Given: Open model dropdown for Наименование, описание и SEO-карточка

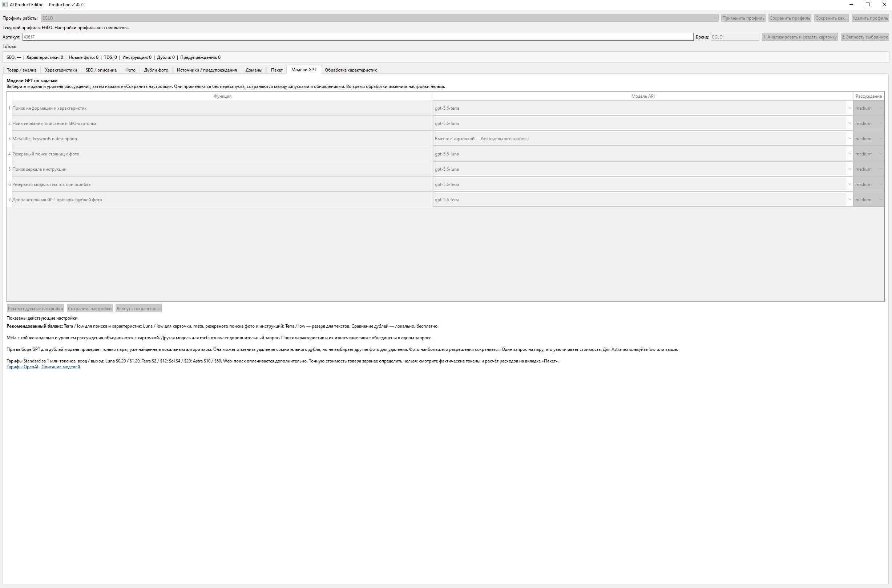Looking at the screenshot, I should pyautogui.click(x=643, y=123).
